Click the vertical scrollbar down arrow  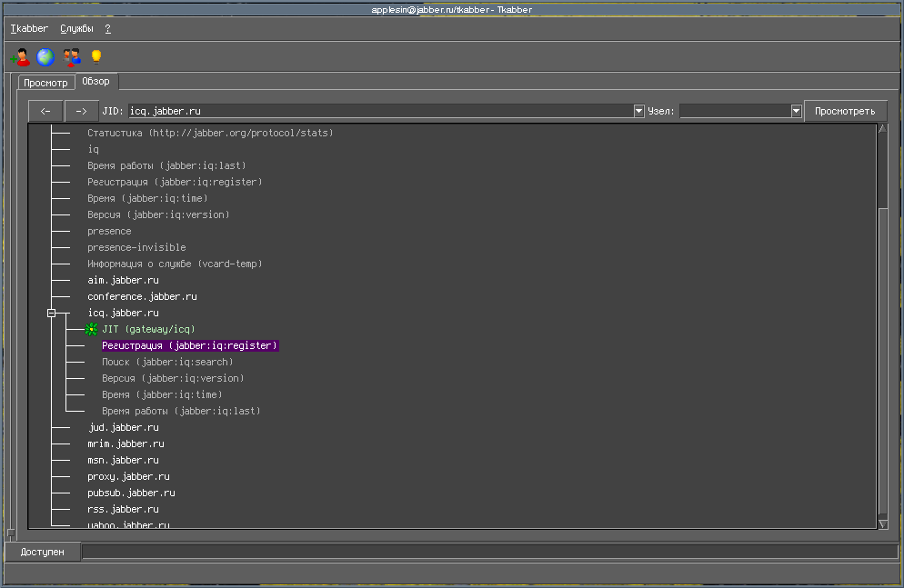[882, 523]
